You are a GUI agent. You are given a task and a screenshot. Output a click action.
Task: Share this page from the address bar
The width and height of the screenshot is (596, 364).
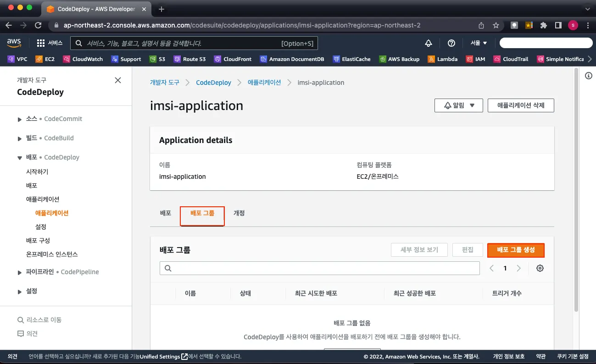(481, 25)
